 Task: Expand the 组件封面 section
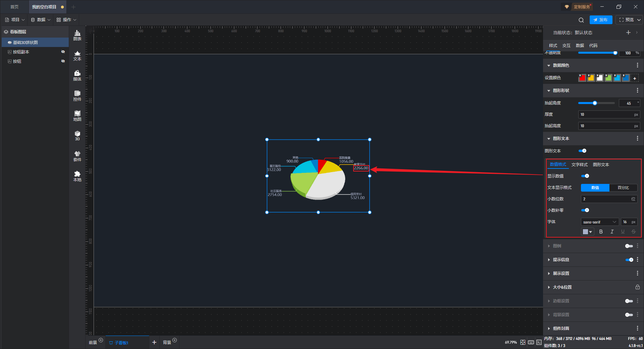point(549,329)
